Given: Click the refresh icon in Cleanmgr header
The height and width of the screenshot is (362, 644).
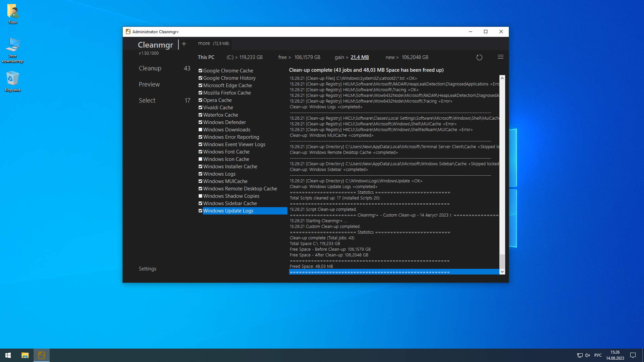Looking at the screenshot, I should click(x=479, y=57).
